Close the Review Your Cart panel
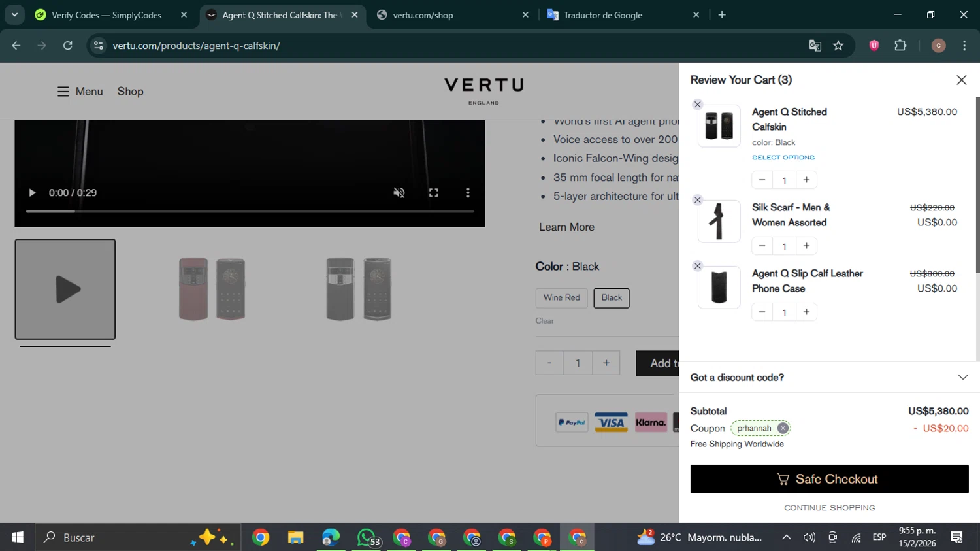This screenshot has width=980, height=551. (961, 80)
